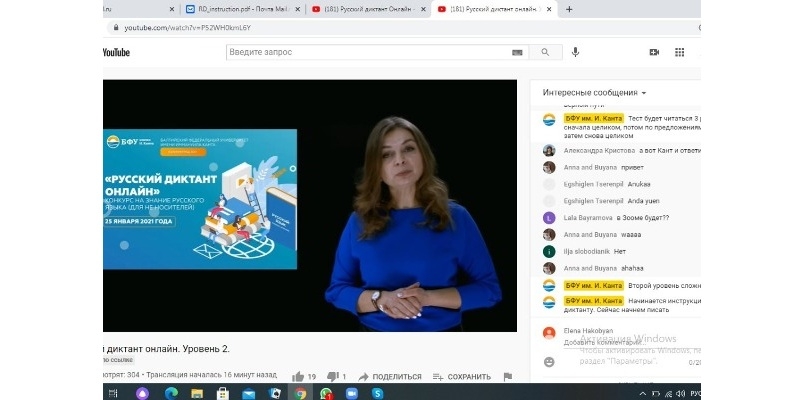Click the search magnifier button

tap(545, 52)
